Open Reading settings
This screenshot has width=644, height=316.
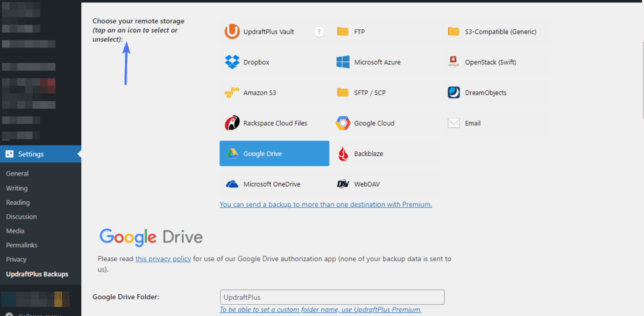18,202
